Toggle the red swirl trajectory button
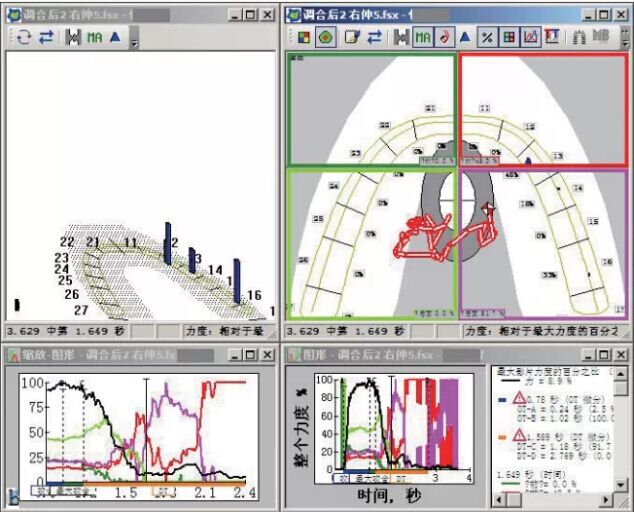 [442, 37]
